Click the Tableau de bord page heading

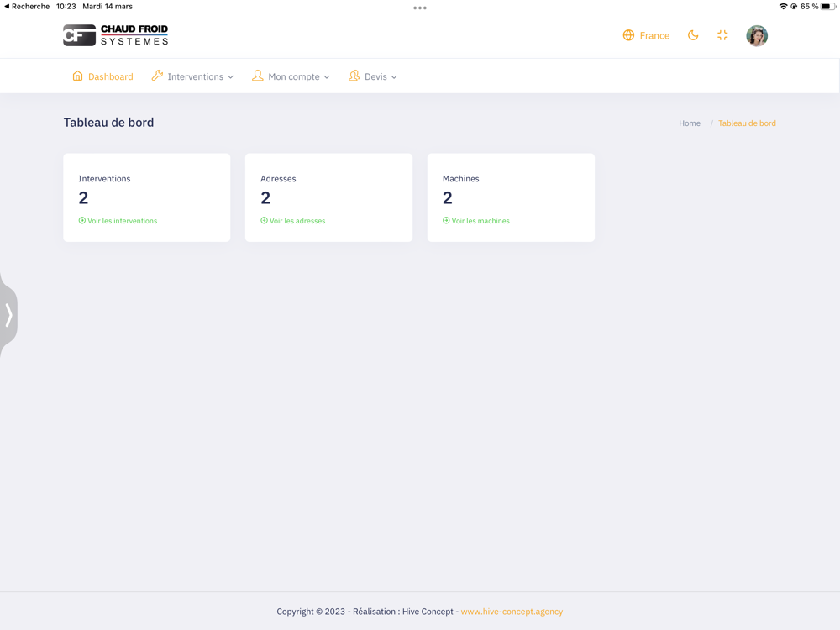point(108,123)
